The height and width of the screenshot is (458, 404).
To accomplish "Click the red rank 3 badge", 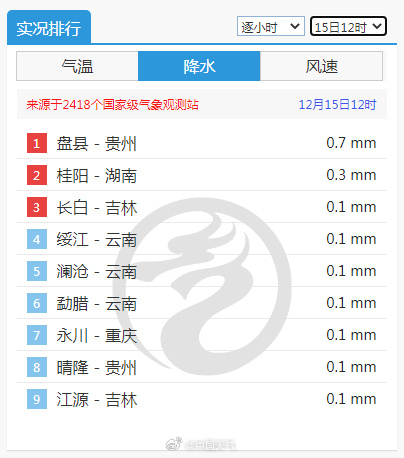I will (37, 207).
